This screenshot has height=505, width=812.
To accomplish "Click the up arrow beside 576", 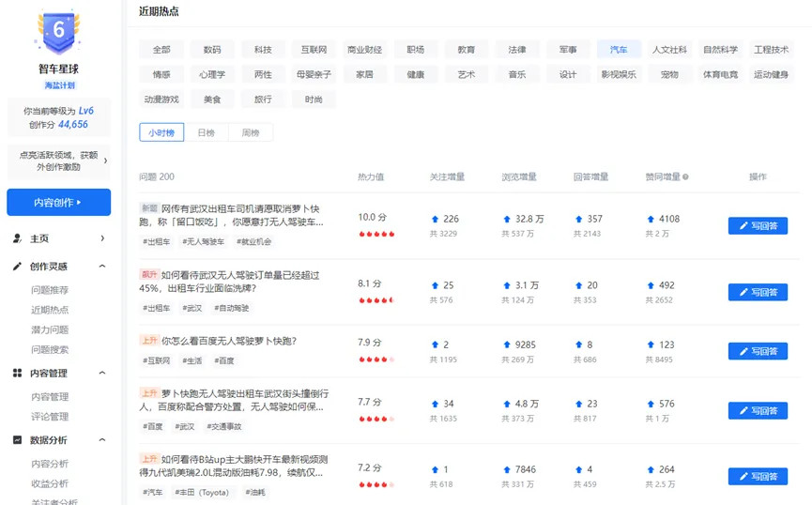I will tap(651, 404).
